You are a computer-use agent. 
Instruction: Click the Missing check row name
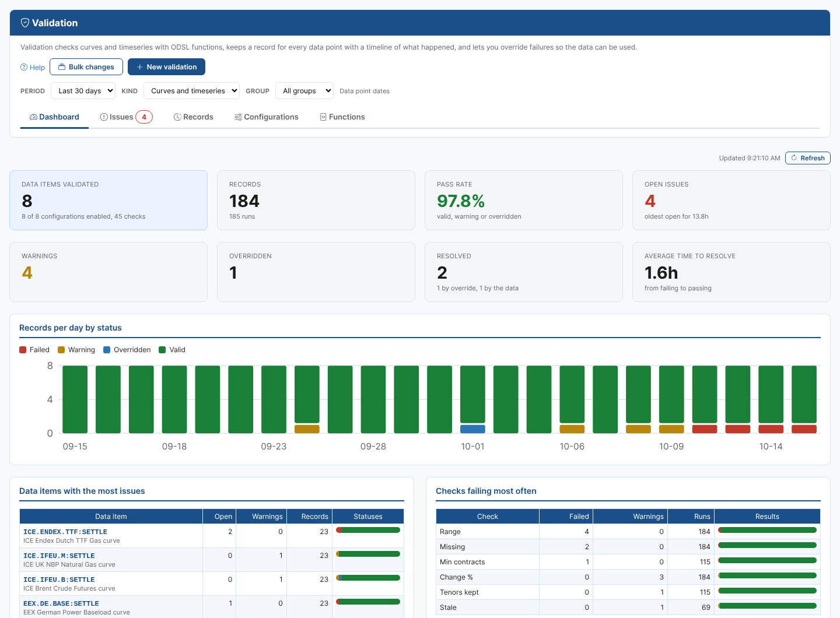453,547
